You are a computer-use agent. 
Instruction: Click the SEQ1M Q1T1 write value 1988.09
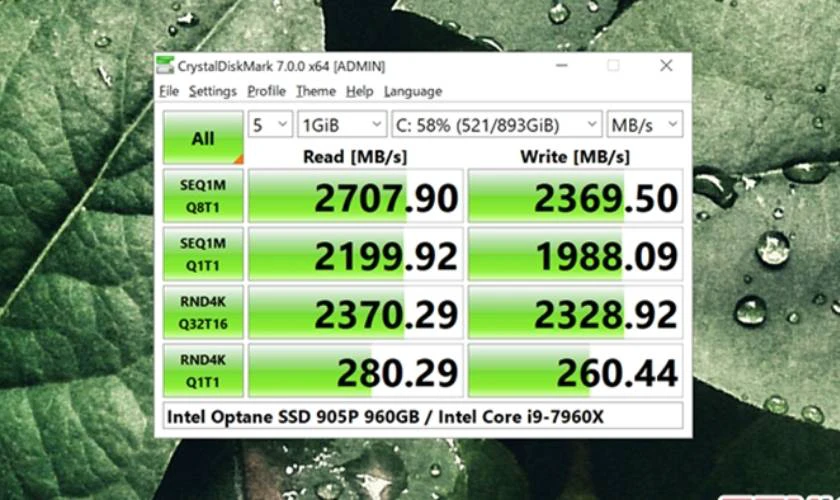tap(575, 254)
